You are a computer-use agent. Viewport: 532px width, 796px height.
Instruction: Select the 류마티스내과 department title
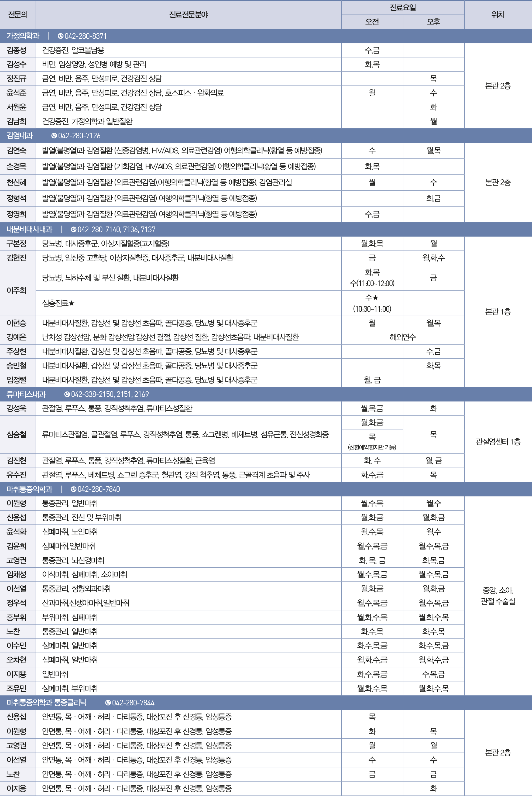[26, 394]
